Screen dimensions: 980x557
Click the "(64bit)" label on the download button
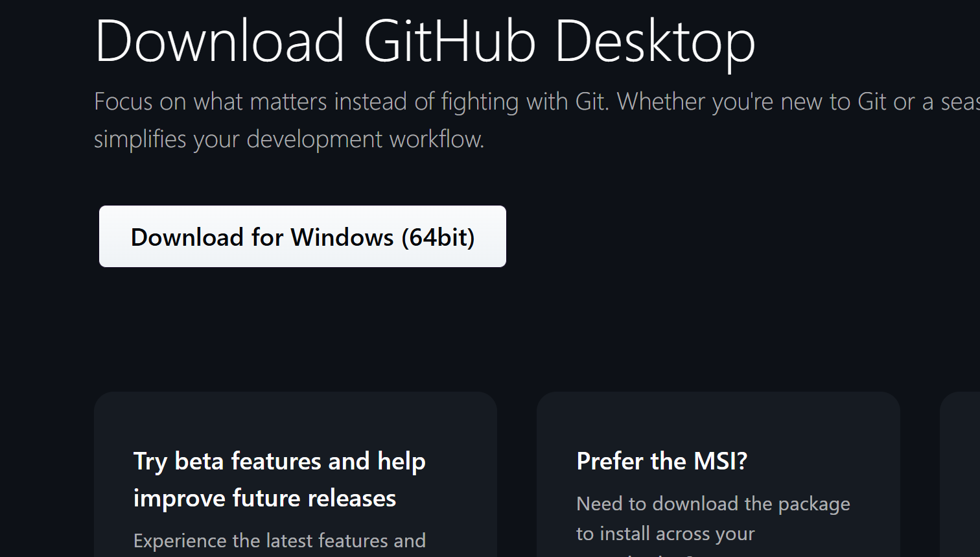pos(438,237)
